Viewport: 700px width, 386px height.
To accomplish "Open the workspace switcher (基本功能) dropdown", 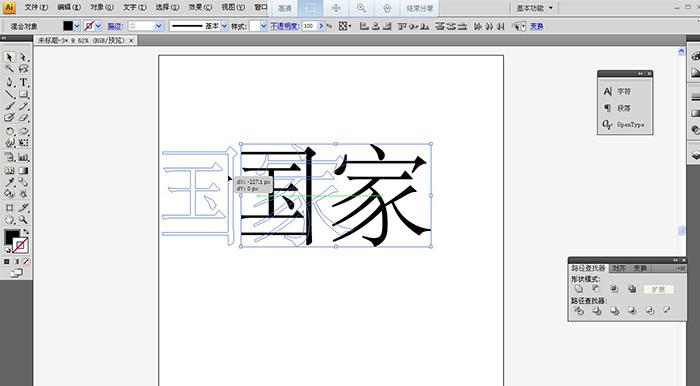I will 534,8.
